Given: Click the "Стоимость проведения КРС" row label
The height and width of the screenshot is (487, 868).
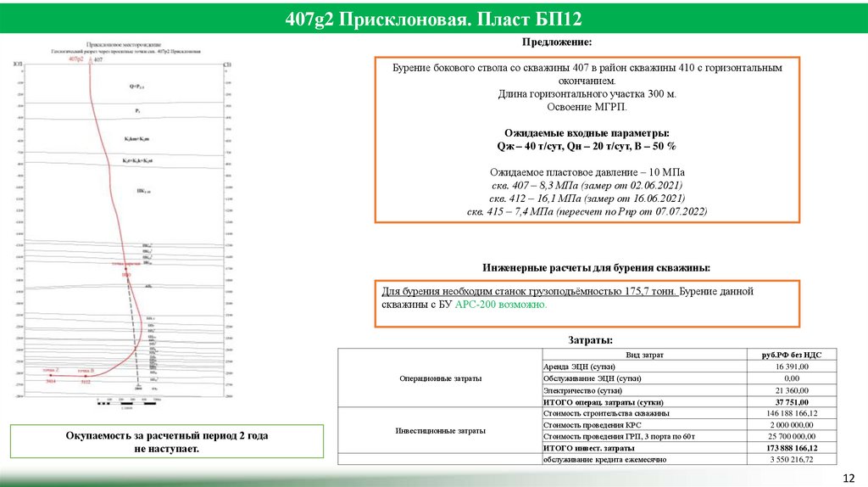Looking at the screenshot, I should click(x=592, y=425).
